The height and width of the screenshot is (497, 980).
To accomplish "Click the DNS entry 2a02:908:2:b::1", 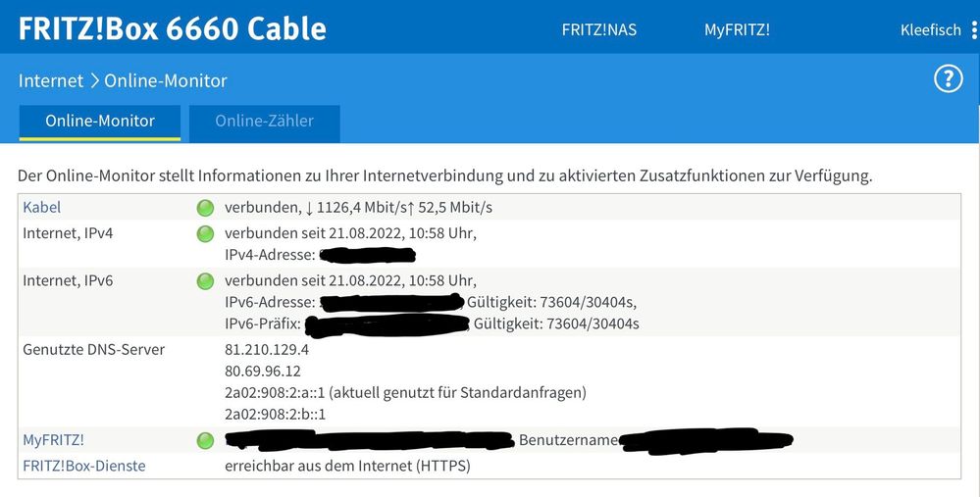I will [x=275, y=415].
